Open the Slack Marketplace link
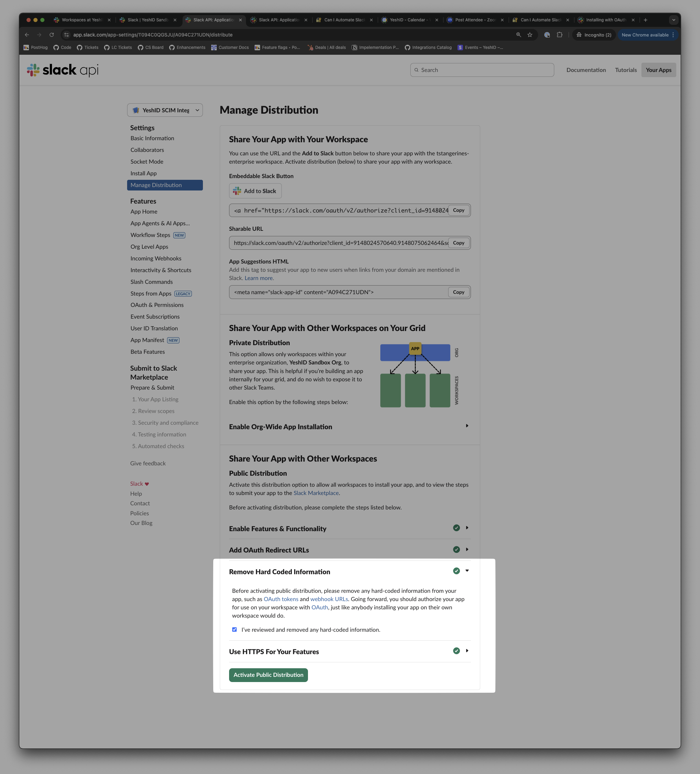 point(316,493)
